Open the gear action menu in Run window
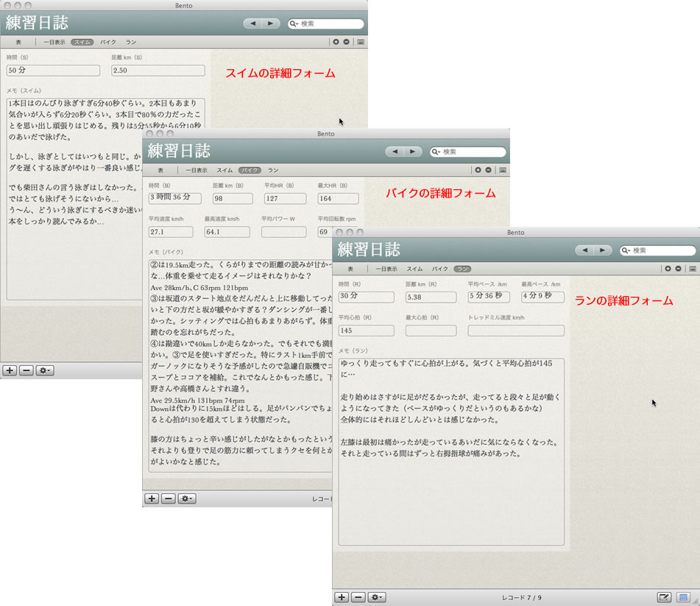Image resolution: width=700 pixels, height=606 pixels. (x=377, y=597)
